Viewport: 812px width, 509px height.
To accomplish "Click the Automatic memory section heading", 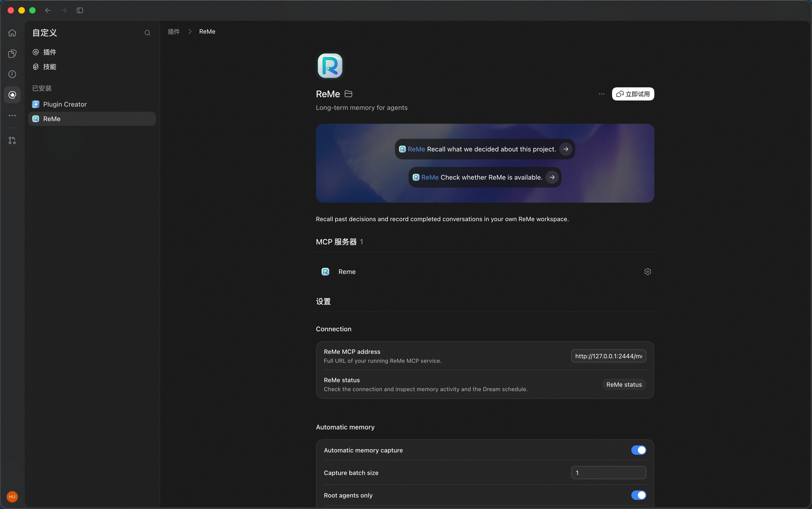I will click(345, 427).
